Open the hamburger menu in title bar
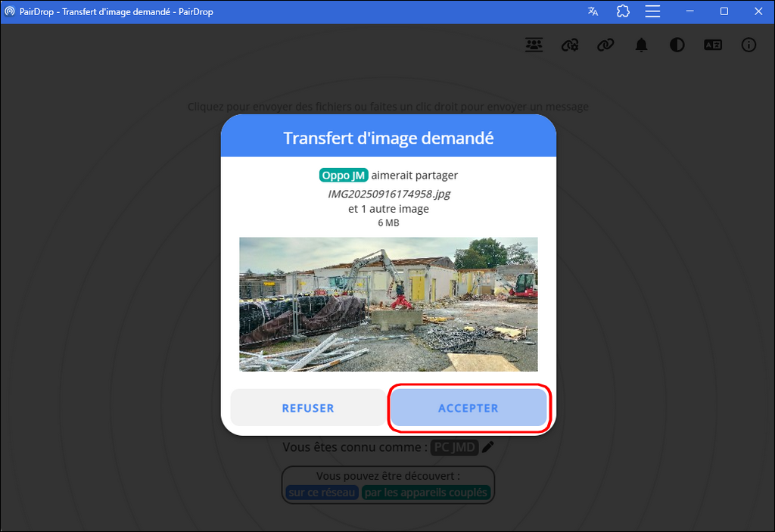 pyautogui.click(x=653, y=11)
